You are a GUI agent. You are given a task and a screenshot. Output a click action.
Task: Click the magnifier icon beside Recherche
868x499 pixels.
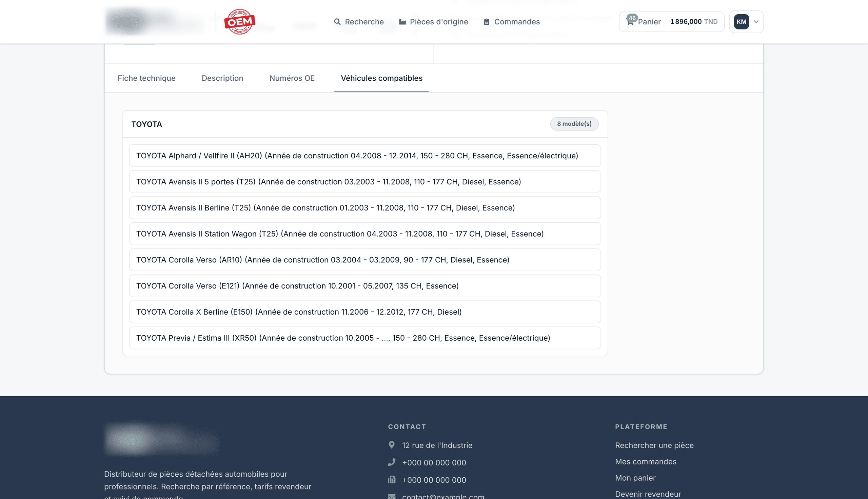337,22
